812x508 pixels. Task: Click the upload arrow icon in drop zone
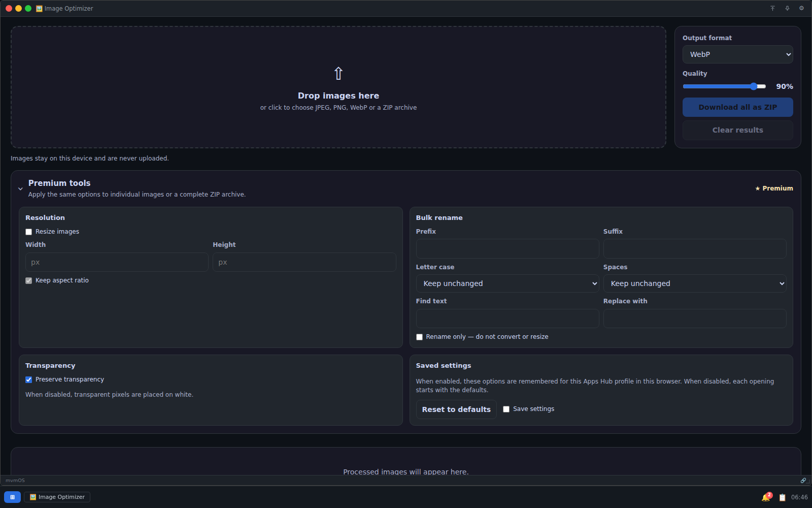pyautogui.click(x=339, y=74)
